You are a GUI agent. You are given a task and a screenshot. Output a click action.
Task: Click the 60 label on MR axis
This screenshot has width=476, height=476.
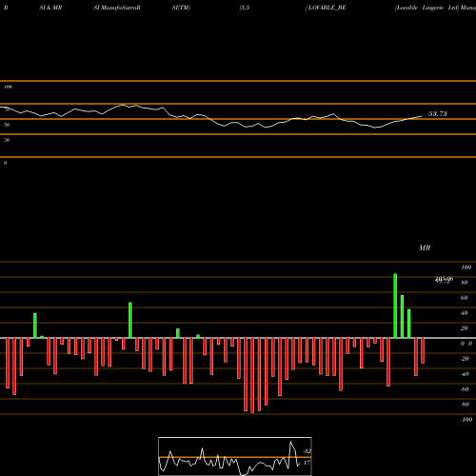(x=465, y=298)
